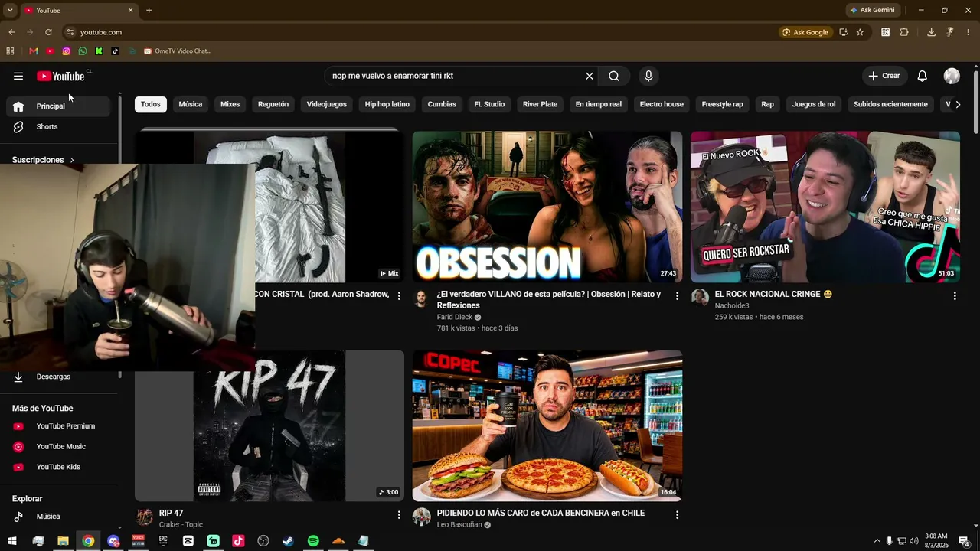Open the Craker - Topic channel link
Image resolution: width=980 pixels, height=551 pixels.
point(181,525)
